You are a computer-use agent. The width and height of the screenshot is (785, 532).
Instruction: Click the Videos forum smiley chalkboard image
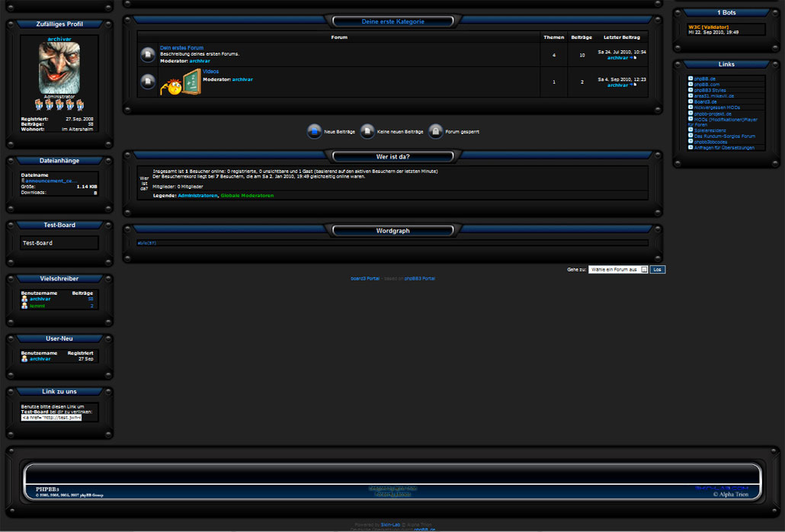(181, 82)
